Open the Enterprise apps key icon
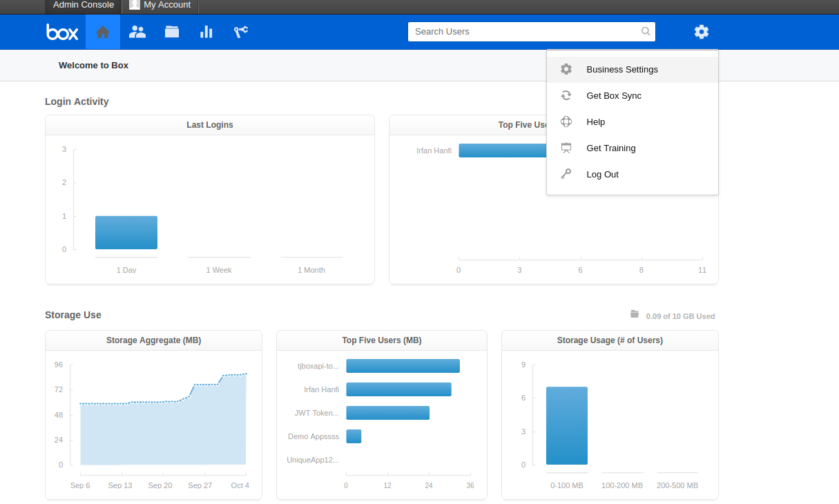Image resolution: width=839 pixels, height=504 pixels. [x=240, y=32]
